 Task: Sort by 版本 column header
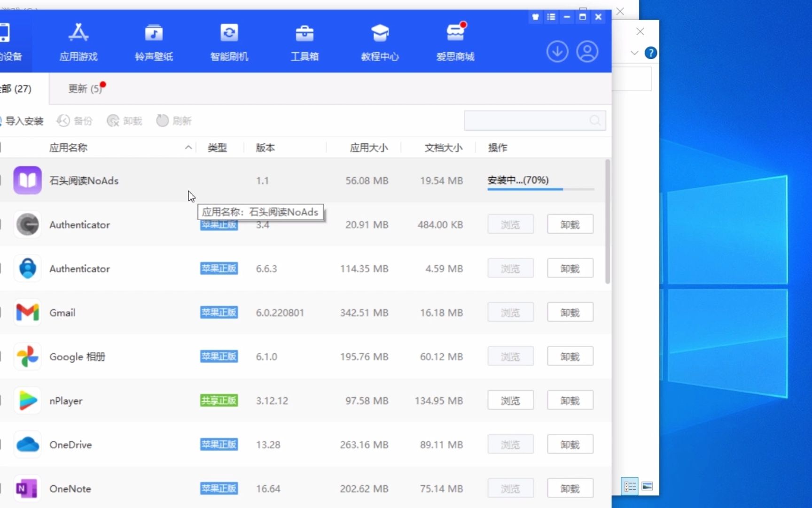coord(265,148)
